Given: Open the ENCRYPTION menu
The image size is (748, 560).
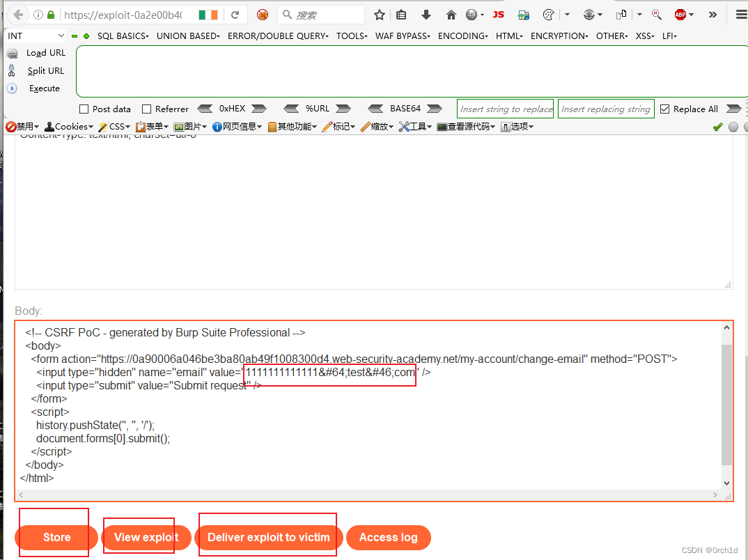Looking at the screenshot, I should tap(559, 36).
